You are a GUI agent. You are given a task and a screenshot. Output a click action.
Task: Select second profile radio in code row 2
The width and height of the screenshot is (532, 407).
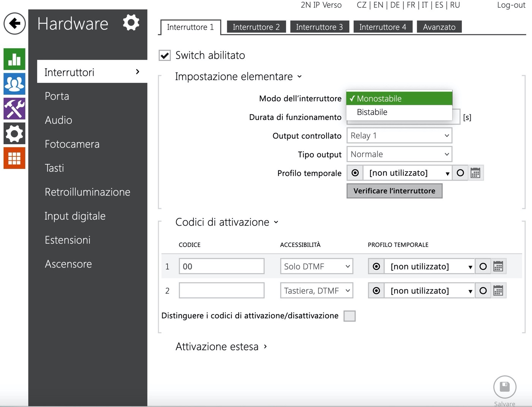483,291
